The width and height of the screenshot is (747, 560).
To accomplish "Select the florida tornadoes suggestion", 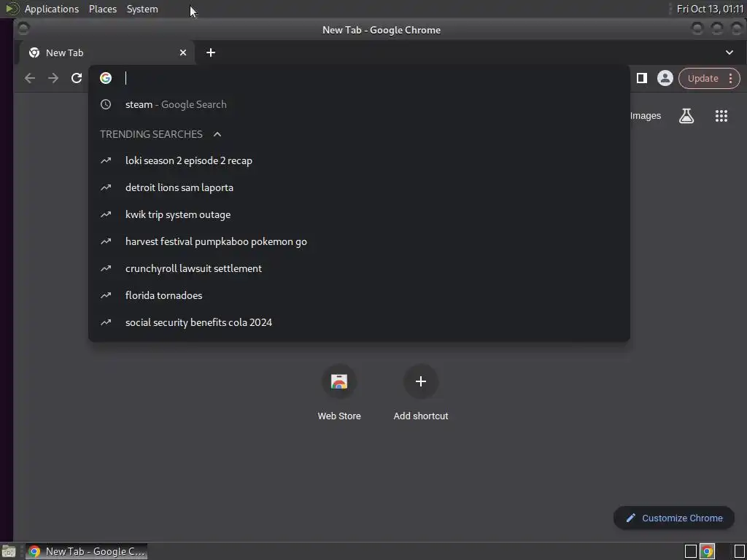I will pos(359,295).
